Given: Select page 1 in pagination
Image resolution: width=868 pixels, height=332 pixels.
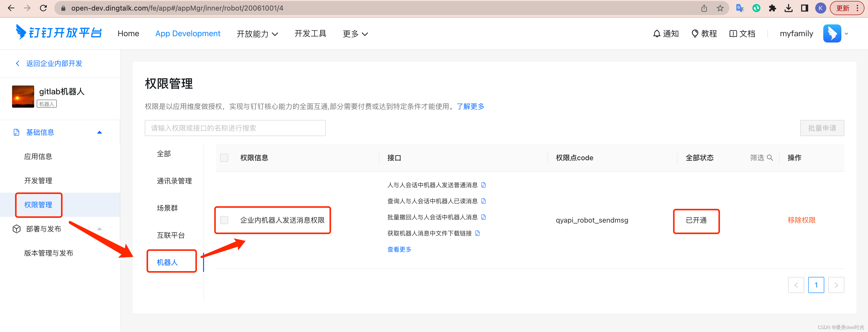Looking at the screenshot, I should click(x=816, y=285).
